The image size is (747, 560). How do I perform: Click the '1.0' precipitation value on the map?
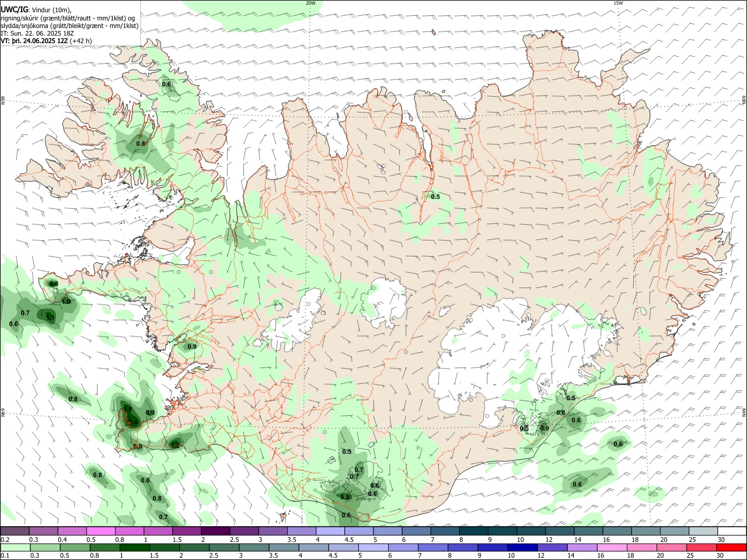click(66, 302)
